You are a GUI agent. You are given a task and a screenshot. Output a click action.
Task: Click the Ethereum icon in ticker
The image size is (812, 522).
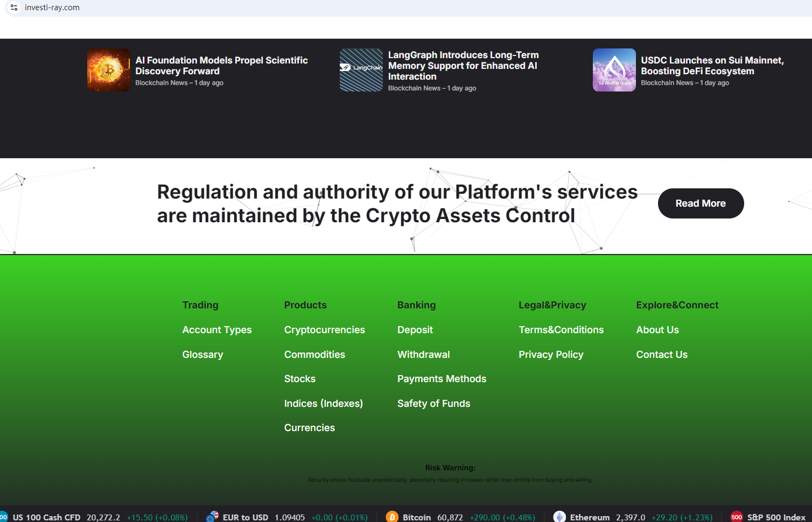click(x=559, y=517)
